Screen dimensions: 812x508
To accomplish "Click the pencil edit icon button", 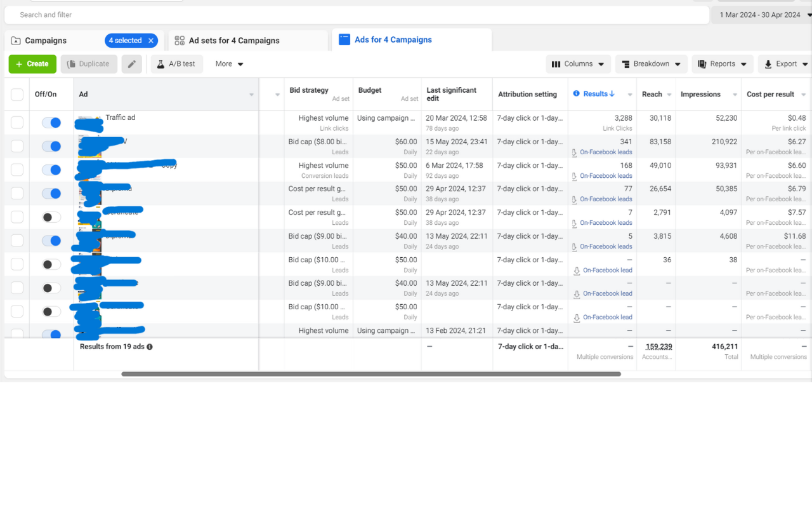I will pyautogui.click(x=131, y=64).
